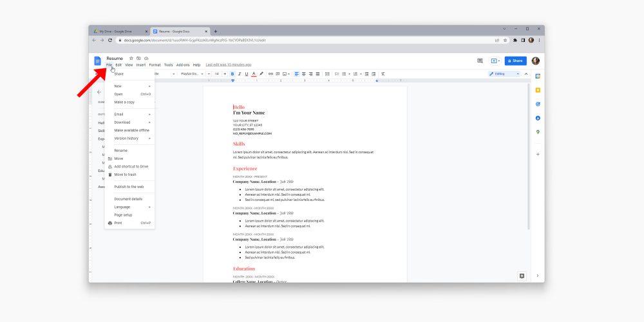This screenshot has width=644, height=322.
Task: Apply italic formatting from the toolbar
Action: pyautogui.click(x=239, y=74)
